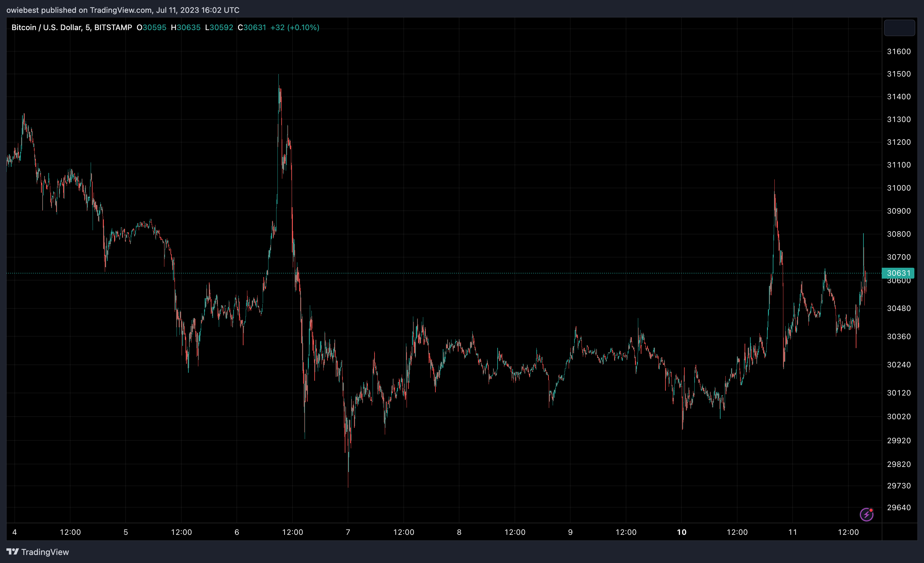
Task: Click the H30635 high value in legend
Action: pos(186,27)
